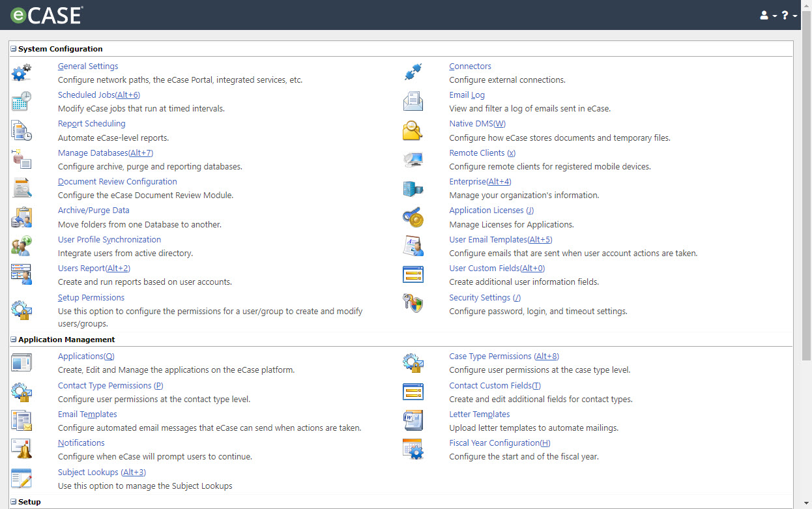Open the Subject Lookups link

pos(101,473)
